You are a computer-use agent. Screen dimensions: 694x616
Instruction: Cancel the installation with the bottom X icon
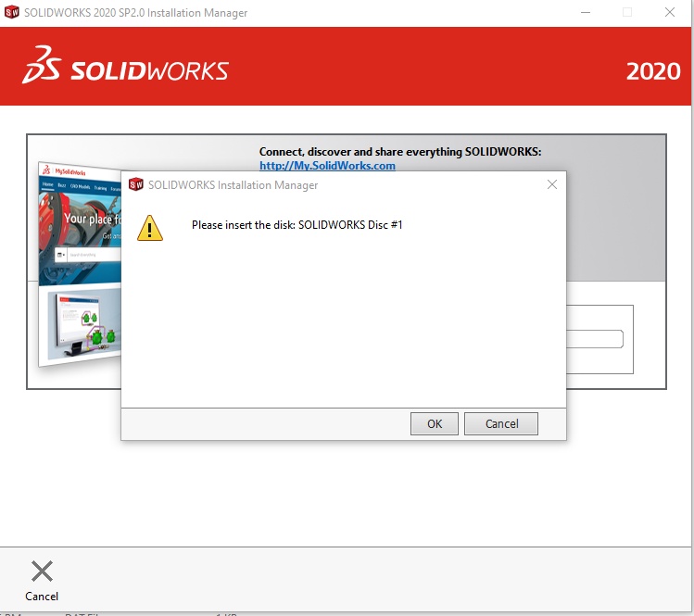coord(42,571)
